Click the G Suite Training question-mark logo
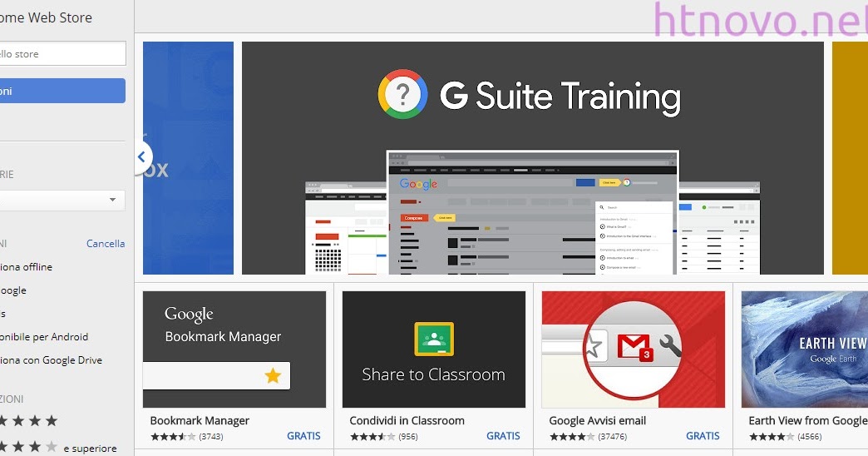 [x=402, y=94]
